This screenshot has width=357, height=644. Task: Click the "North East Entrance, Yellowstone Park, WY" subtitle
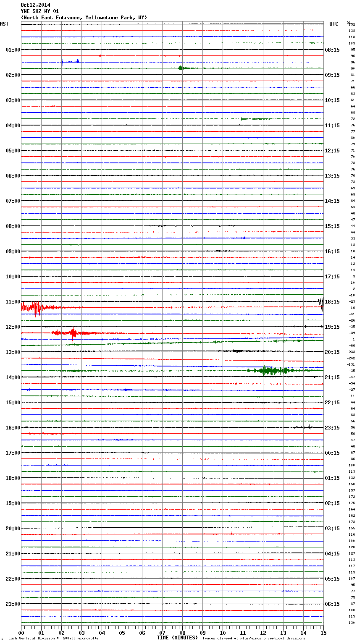click(84, 18)
